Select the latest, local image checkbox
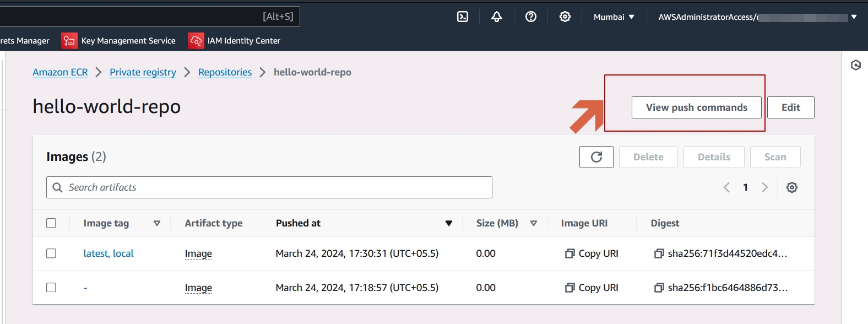 (x=51, y=253)
